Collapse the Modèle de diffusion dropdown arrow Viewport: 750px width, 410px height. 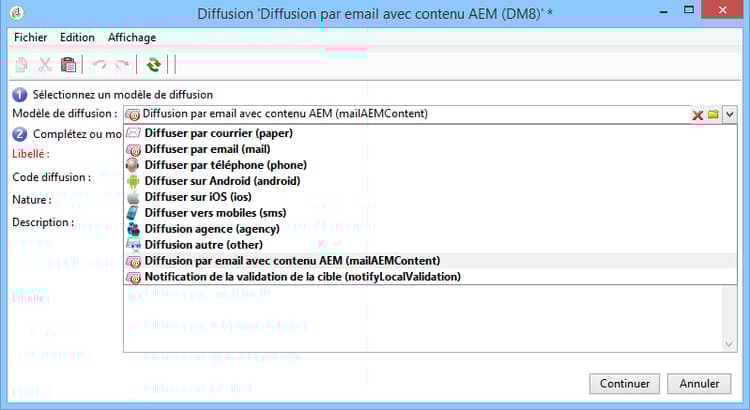[x=730, y=115]
